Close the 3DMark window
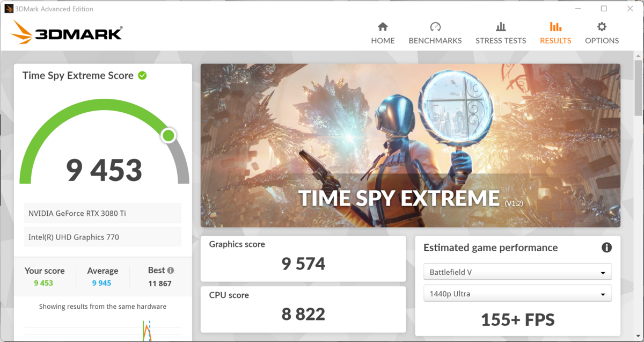The width and height of the screenshot is (644, 342). (629, 9)
